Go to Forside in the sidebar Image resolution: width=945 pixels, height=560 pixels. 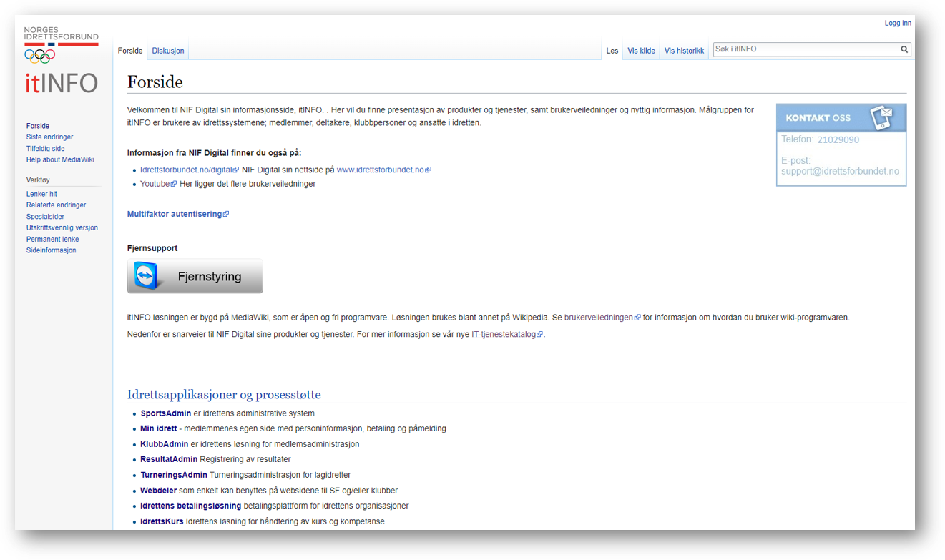38,126
